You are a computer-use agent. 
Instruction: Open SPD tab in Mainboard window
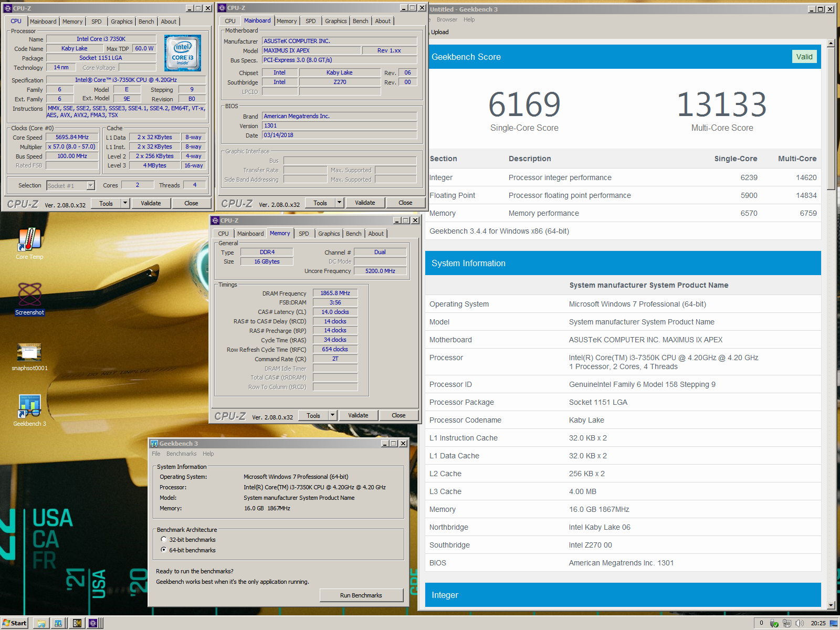(x=311, y=21)
